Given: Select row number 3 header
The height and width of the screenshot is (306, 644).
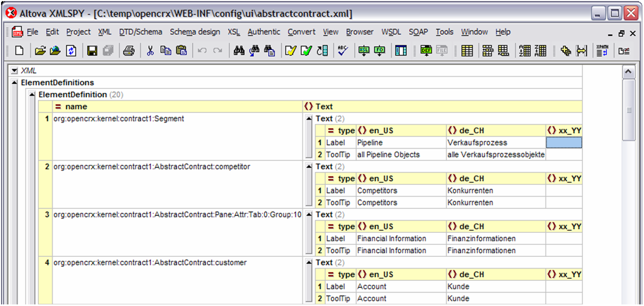Looking at the screenshot, I should pos(46,232).
